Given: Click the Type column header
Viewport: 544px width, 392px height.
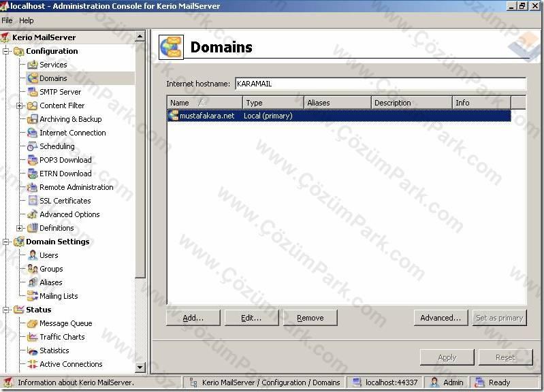Looking at the screenshot, I should point(273,103).
